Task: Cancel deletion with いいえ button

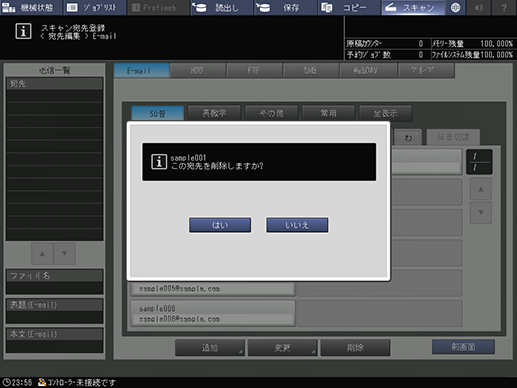Action: point(297,225)
